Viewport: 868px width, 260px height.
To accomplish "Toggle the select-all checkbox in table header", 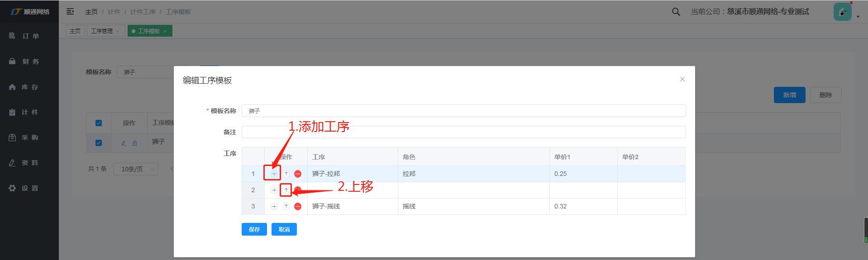I will [x=99, y=123].
